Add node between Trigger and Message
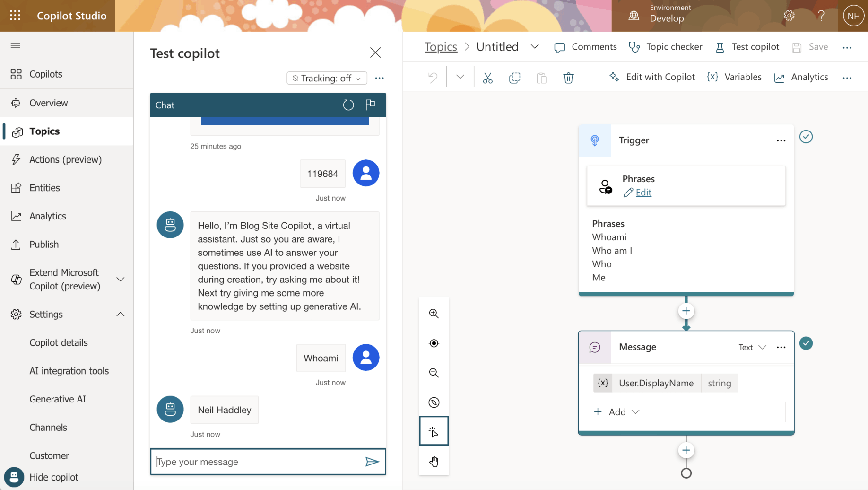868x490 pixels. (x=686, y=311)
